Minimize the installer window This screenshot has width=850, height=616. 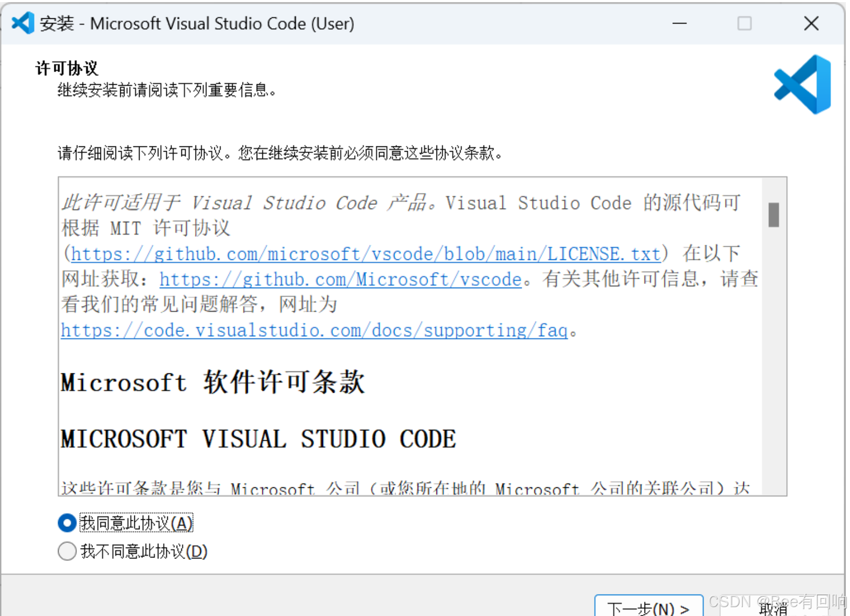pyautogui.click(x=679, y=23)
